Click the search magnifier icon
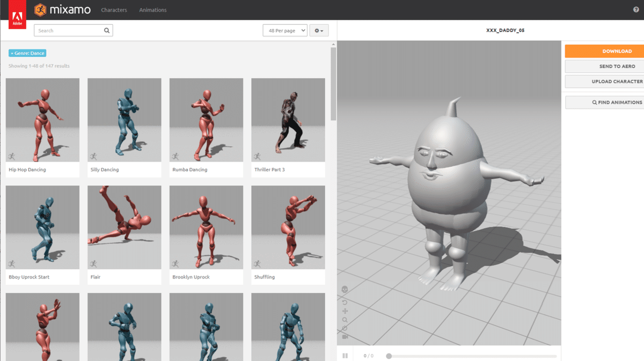The height and width of the screenshot is (361, 644). 107,31
